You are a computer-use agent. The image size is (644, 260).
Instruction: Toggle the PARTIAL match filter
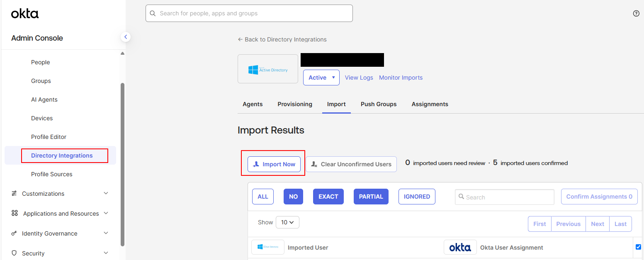click(x=371, y=197)
